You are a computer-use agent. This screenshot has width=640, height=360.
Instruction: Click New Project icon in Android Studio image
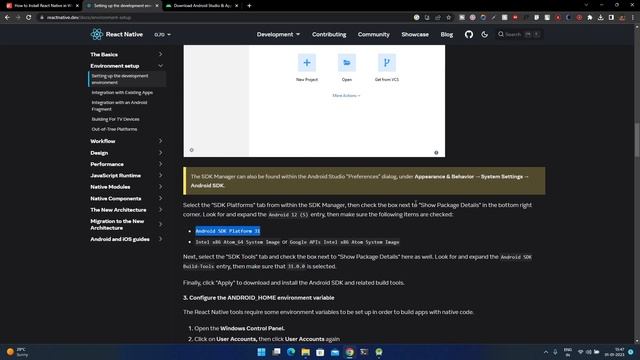(307, 63)
